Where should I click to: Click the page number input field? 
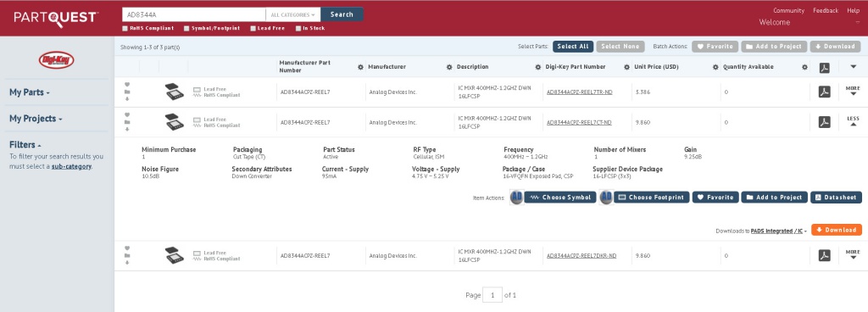point(492,295)
